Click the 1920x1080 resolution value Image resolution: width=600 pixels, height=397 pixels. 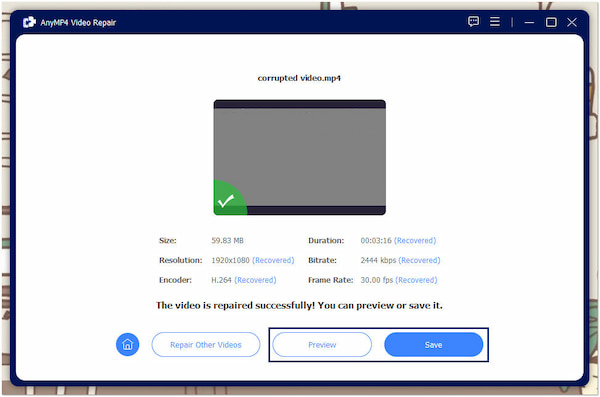pos(230,260)
